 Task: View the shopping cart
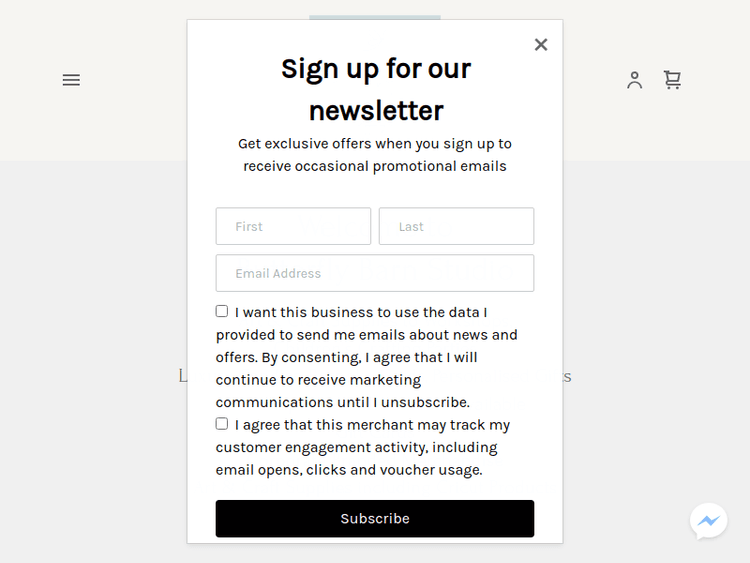tap(672, 80)
